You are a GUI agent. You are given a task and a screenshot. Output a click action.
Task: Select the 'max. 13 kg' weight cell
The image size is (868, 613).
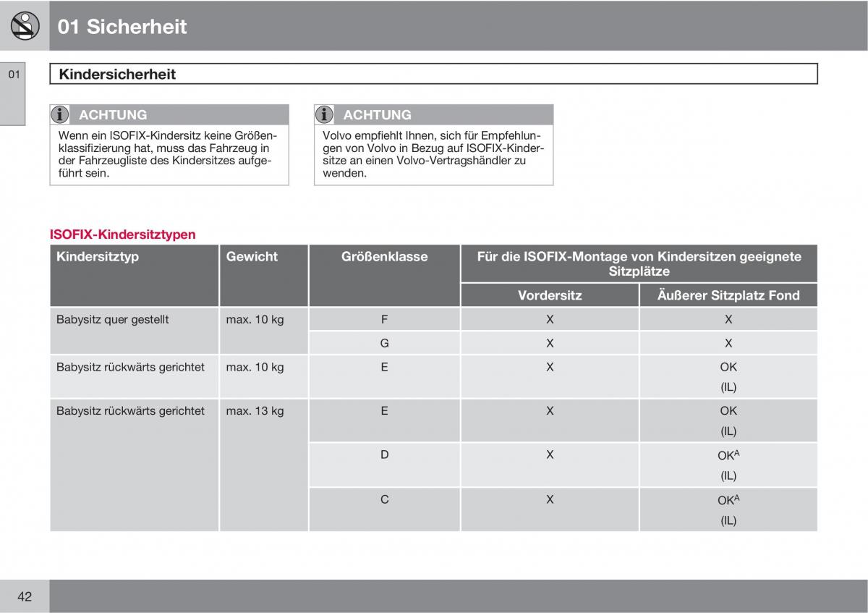(x=255, y=410)
